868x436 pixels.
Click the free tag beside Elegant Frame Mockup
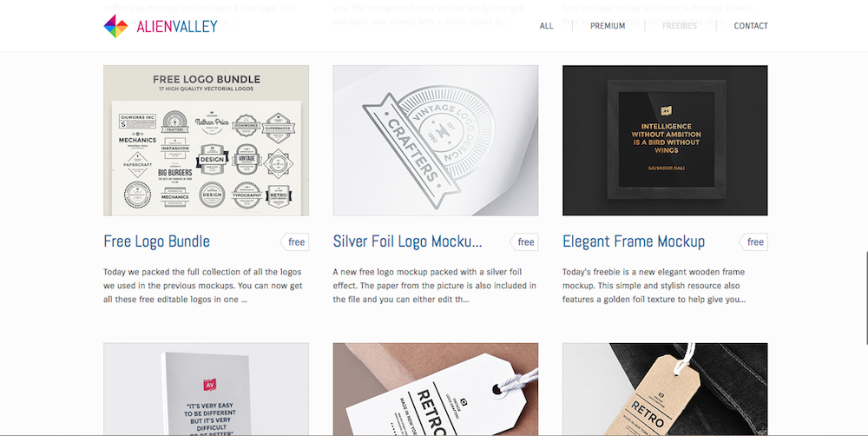tap(753, 242)
